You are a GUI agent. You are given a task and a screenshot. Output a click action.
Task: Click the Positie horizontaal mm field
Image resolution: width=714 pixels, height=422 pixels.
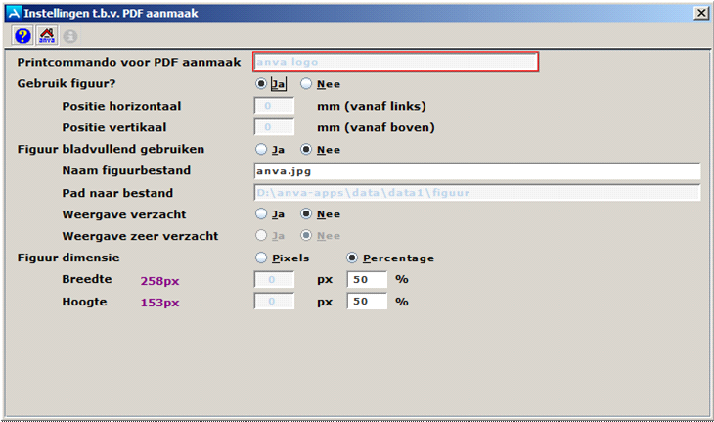[x=273, y=106]
